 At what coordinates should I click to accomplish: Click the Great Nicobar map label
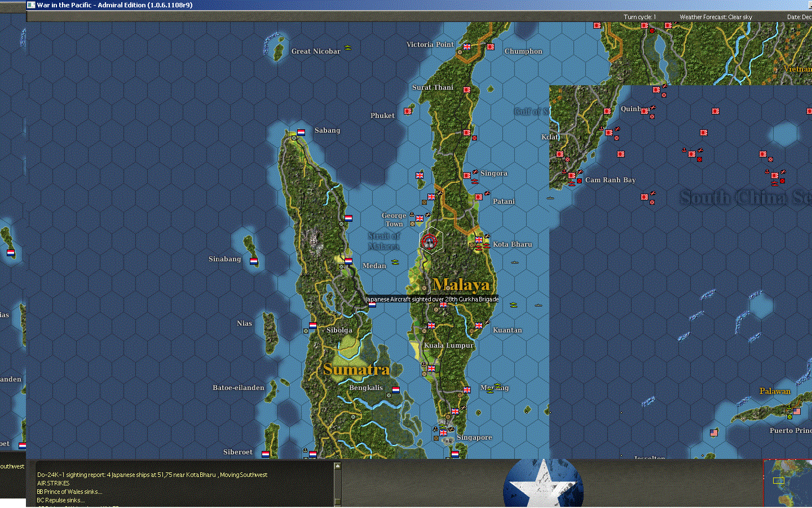point(316,51)
